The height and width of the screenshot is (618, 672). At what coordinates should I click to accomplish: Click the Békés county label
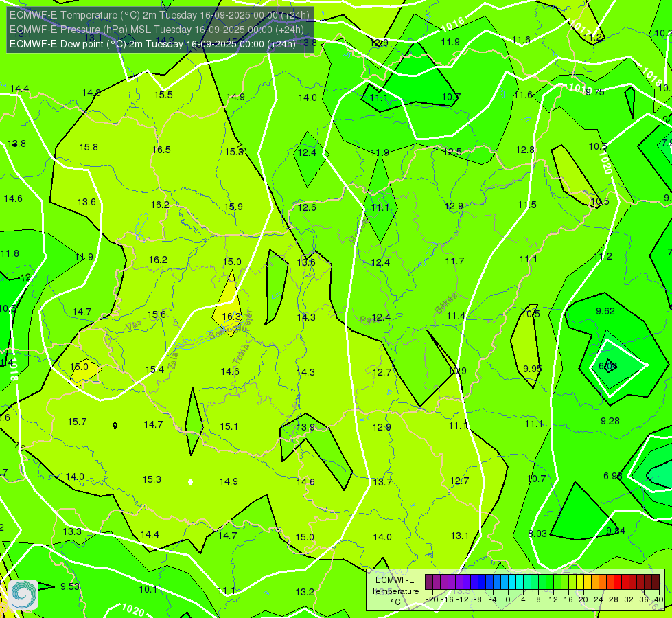click(x=446, y=304)
